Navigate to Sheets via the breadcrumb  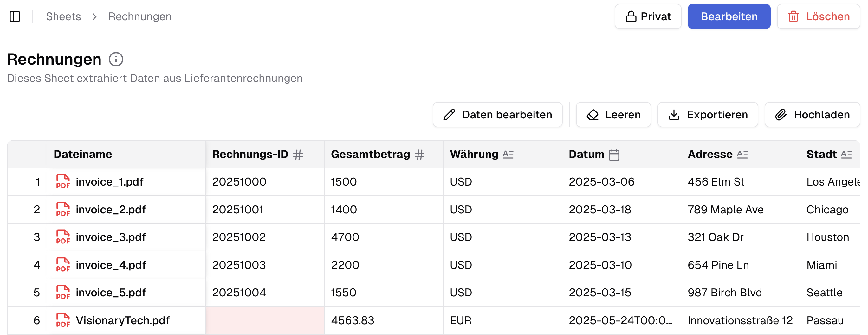(63, 16)
